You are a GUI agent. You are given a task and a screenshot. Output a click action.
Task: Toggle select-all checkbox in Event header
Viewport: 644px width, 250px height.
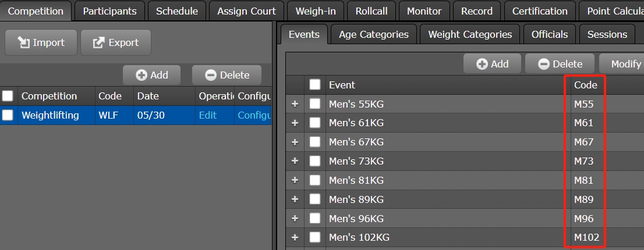point(315,85)
